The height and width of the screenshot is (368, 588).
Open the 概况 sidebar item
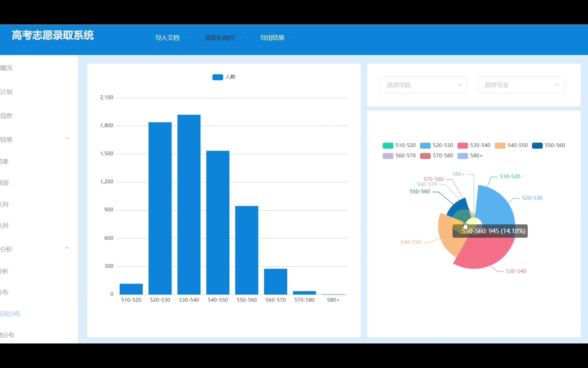pyautogui.click(x=6, y=68)
